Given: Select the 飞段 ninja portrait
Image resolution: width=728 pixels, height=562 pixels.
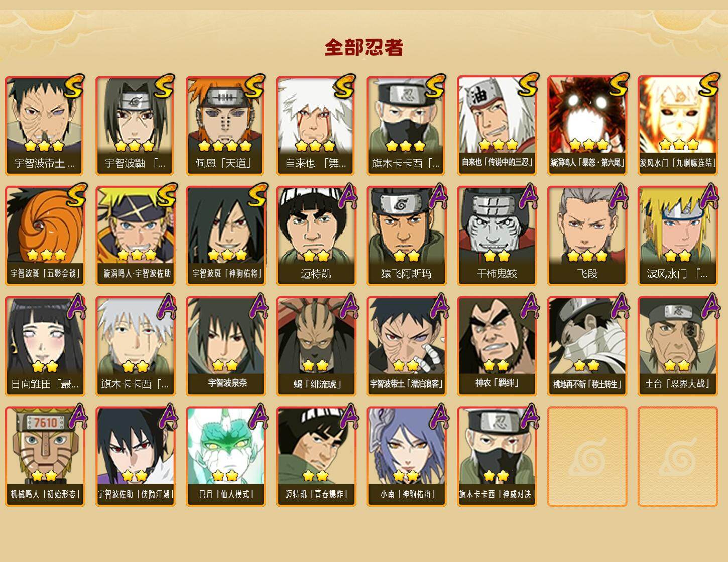Looking at the screenshot, I should pyautogui.click(x=587, y=236).
